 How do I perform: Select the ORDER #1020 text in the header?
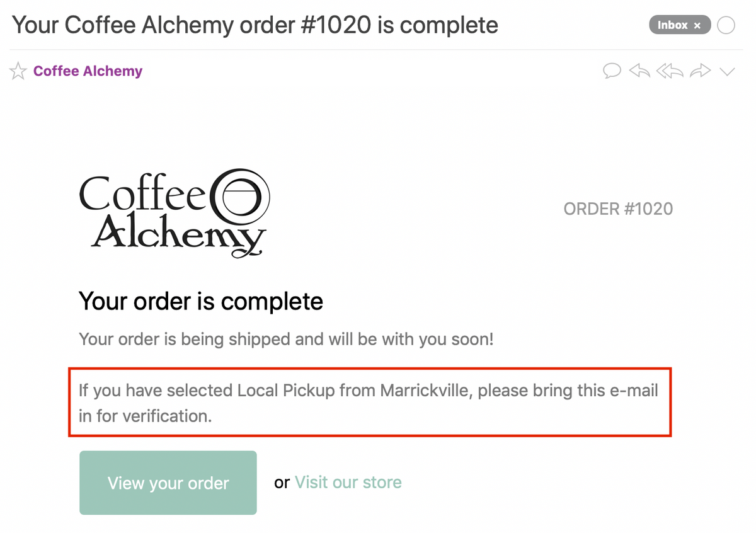(x=618, y=209)
